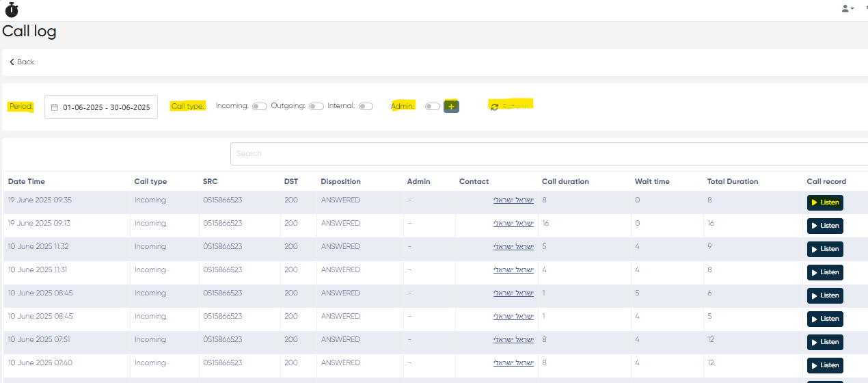Open the period date range picker
Screen dimensions: 868x383
[101, 107]
